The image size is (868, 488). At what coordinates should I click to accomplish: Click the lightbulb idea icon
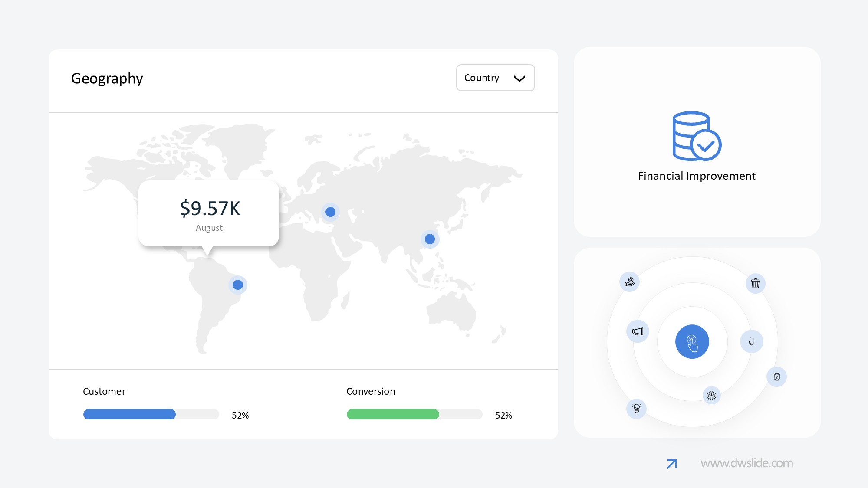[636, 409]
